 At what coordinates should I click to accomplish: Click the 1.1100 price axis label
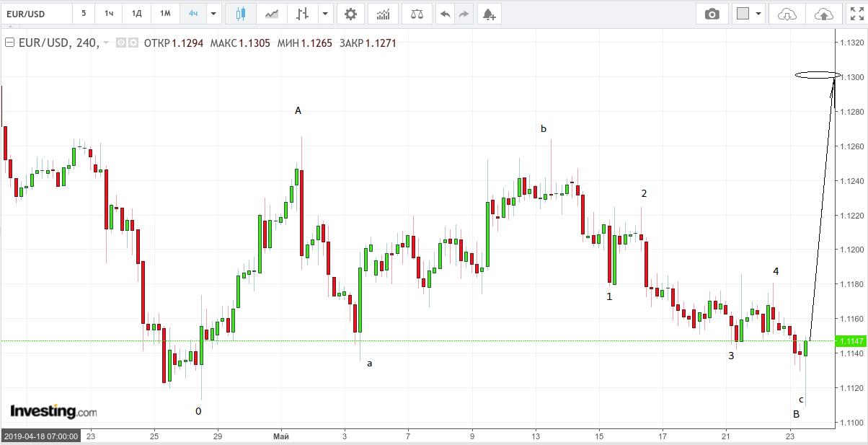(x=851, y=423)
